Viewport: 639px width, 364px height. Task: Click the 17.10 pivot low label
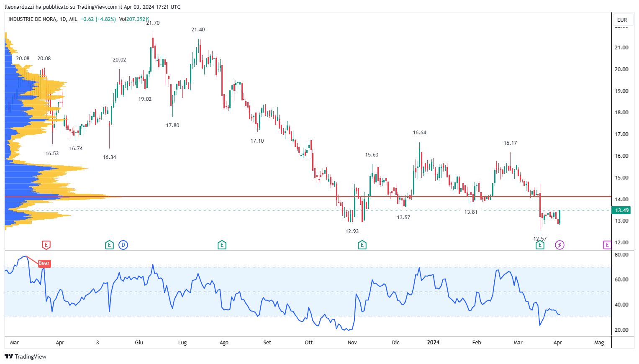(x=257, y=141)
